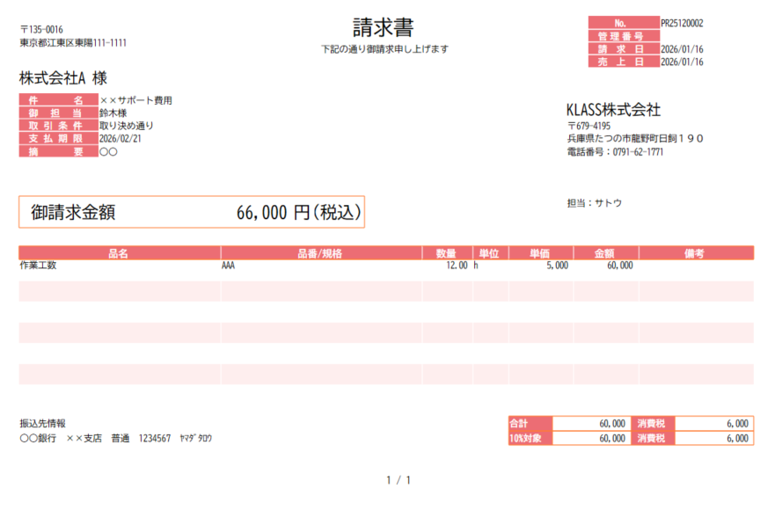The image size is (775, 532).
Task: Click the bank account number 1234567
Action: (x=155, y=438)
